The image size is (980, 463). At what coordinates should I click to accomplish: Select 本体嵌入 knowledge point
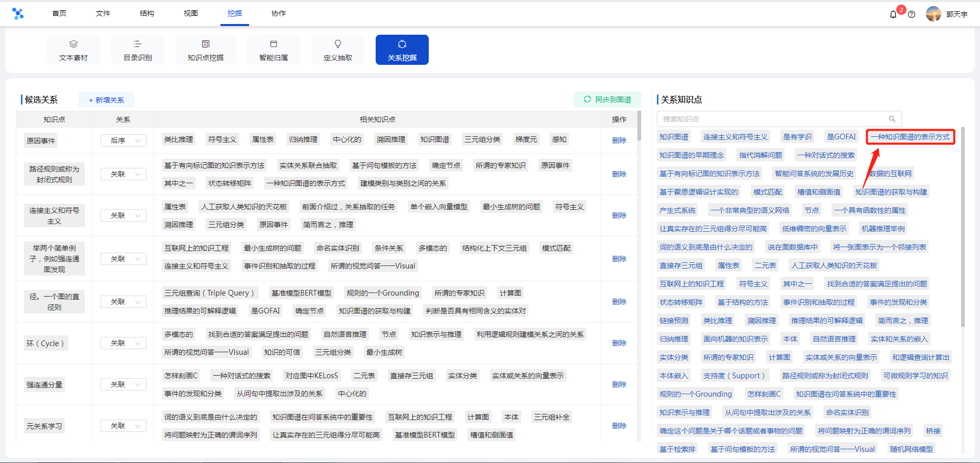[x=674, y=376]
